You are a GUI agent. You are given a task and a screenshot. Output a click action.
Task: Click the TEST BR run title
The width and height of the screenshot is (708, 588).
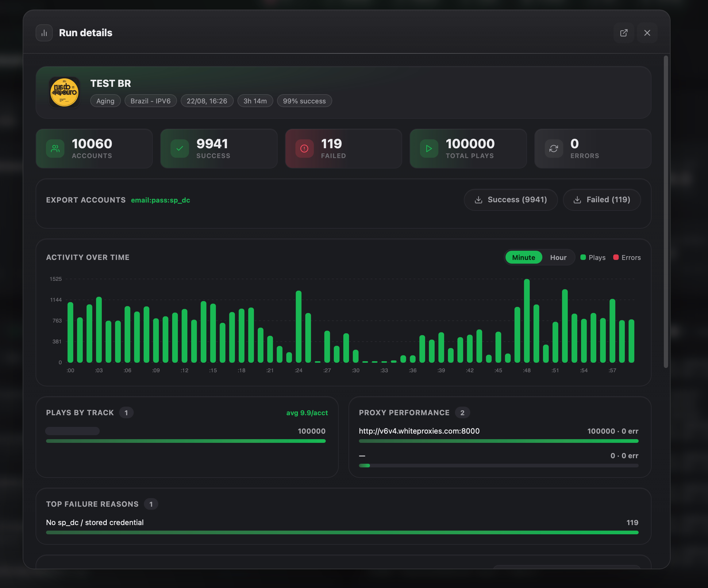110,83
